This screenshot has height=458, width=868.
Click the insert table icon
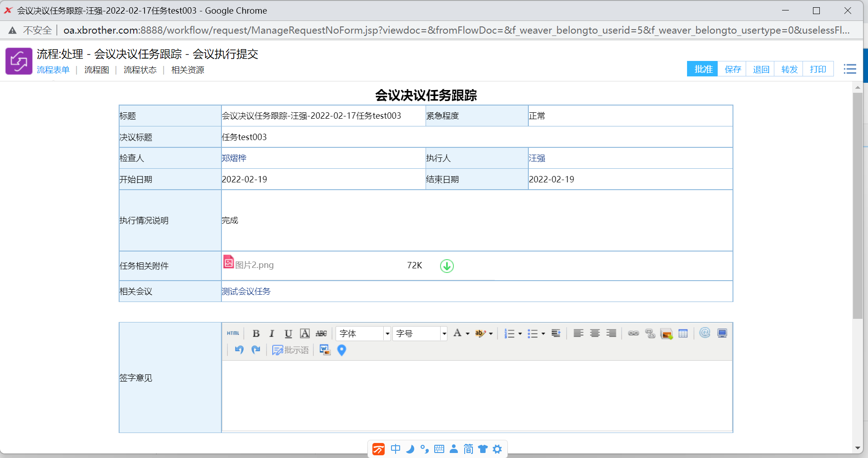683,333
